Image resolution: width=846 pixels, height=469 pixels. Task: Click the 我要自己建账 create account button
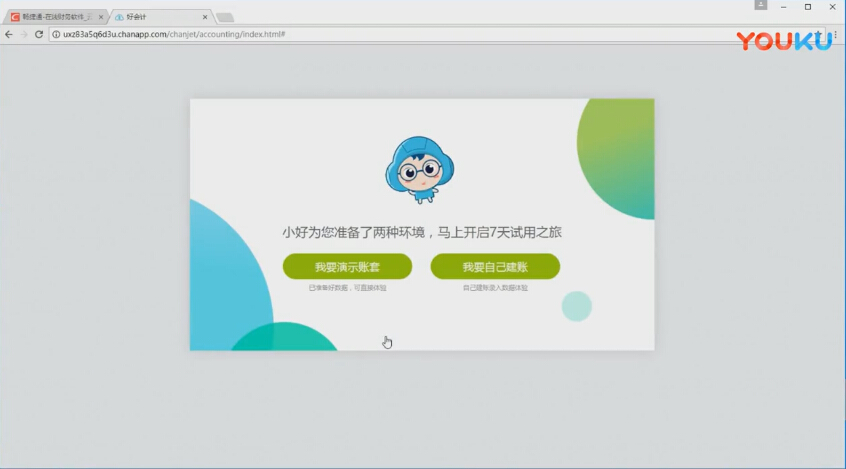pyautogui.click(x=495, y=267)
